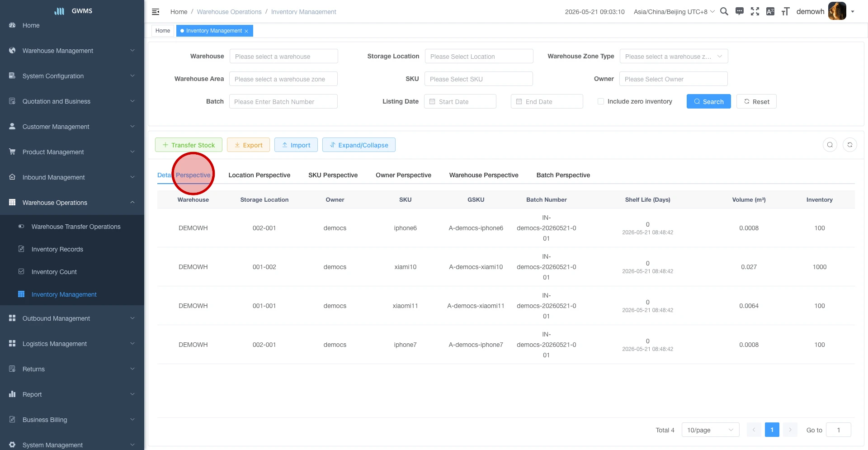Click the Expand/Collapse button

359,145
